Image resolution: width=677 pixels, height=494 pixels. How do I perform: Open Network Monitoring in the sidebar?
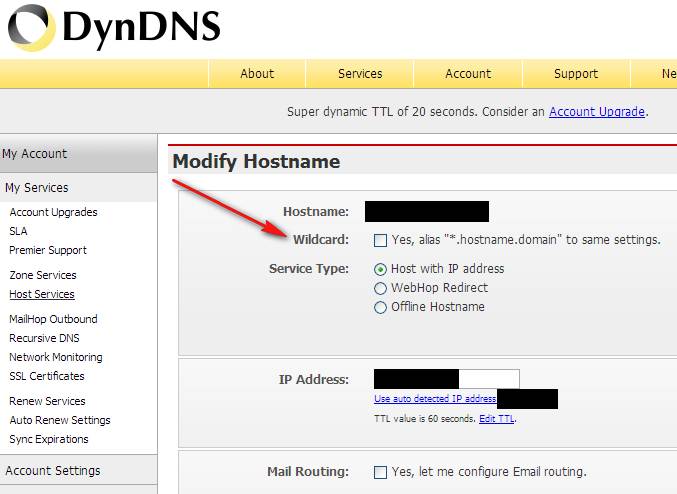(56, 357)
